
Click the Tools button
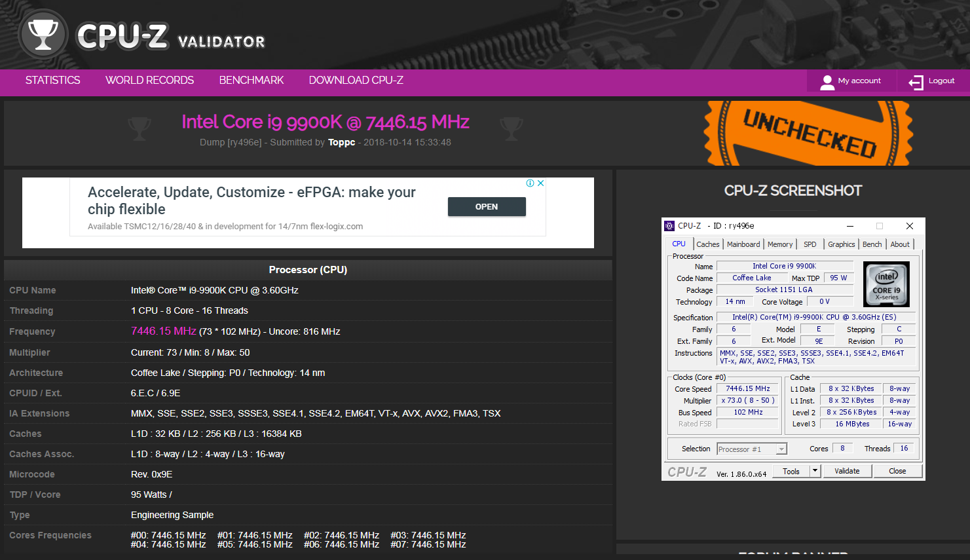pos(791,471)
